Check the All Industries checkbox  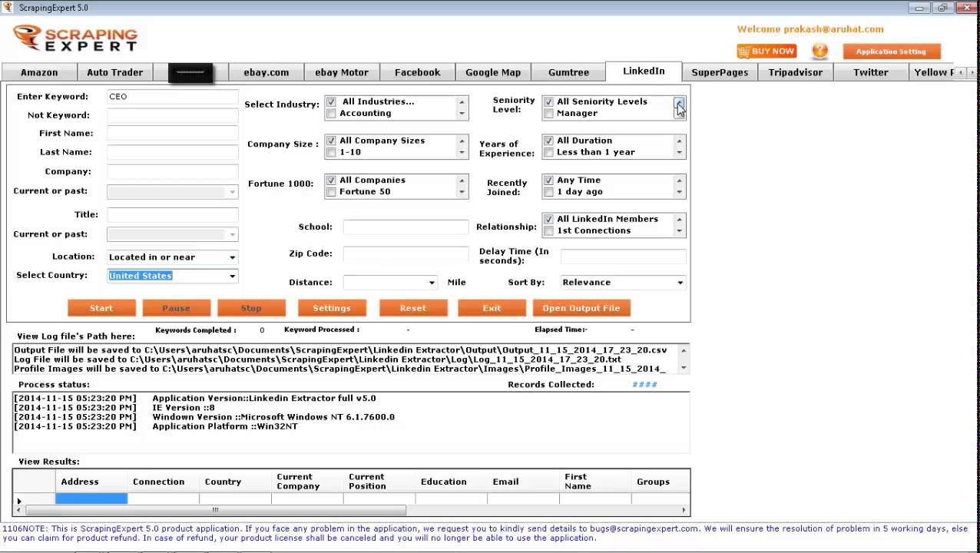[331, 101]
